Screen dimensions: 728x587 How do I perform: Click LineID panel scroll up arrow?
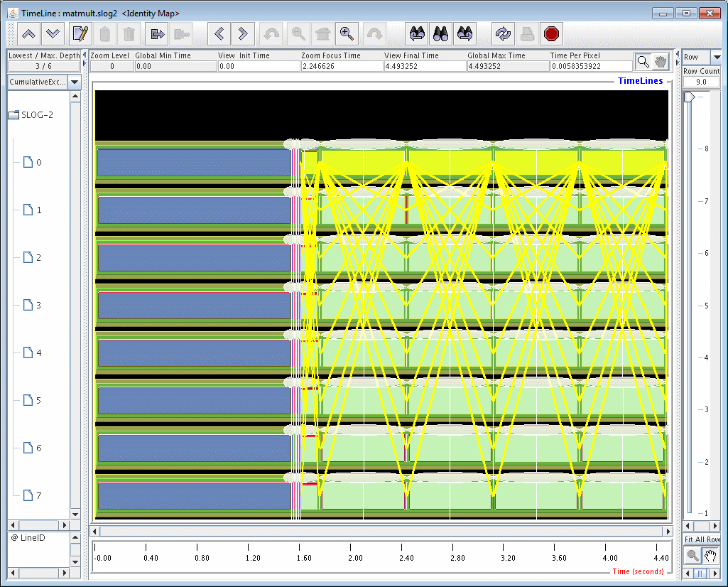pos(75,537)
